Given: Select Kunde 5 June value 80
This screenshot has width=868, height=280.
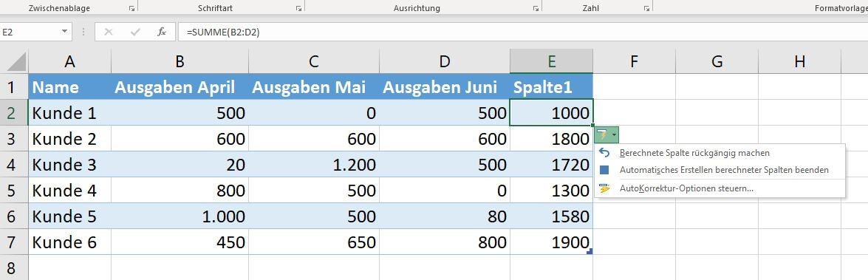Looking at the screenshot, I should click(445, 216).
